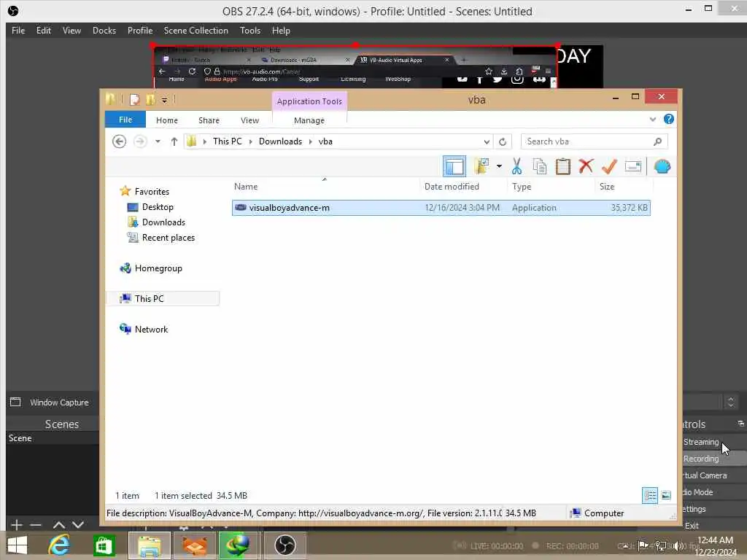Switch to Details view icon in status bar
The width and height of the screenshot is (747, 560).
point(650,496)
